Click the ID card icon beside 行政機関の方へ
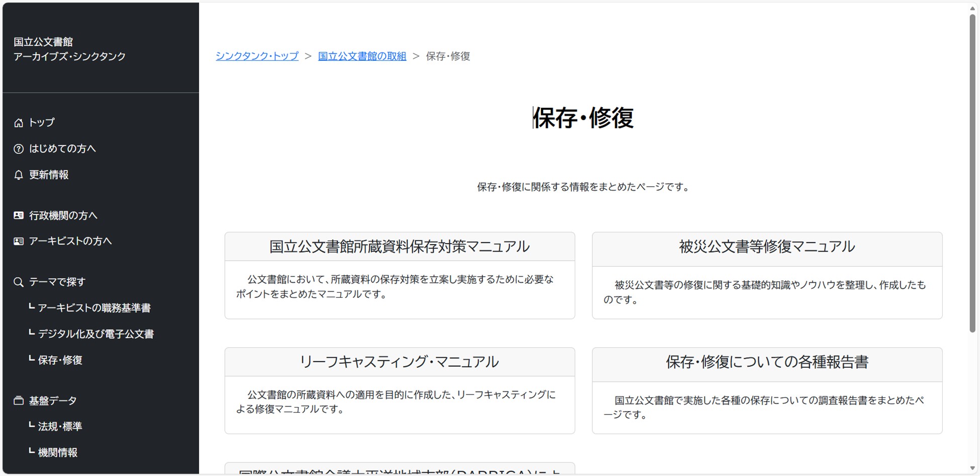 (19, 215)
